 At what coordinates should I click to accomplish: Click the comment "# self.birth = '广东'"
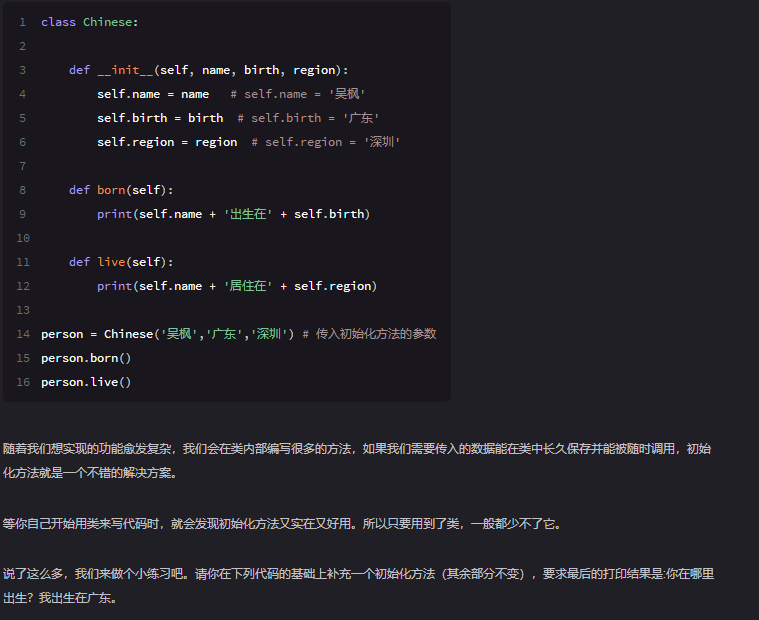click(308, 118)
